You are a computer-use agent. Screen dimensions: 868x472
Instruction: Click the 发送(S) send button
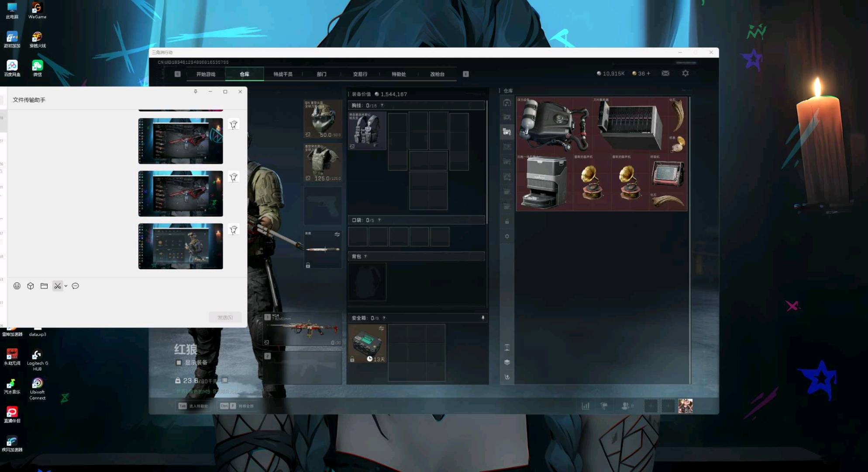(225, 317)
